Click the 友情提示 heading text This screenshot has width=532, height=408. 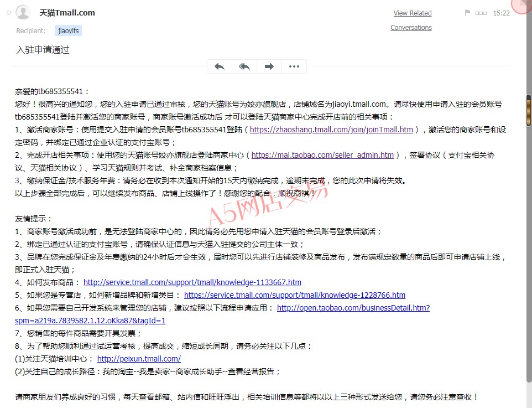33,219
